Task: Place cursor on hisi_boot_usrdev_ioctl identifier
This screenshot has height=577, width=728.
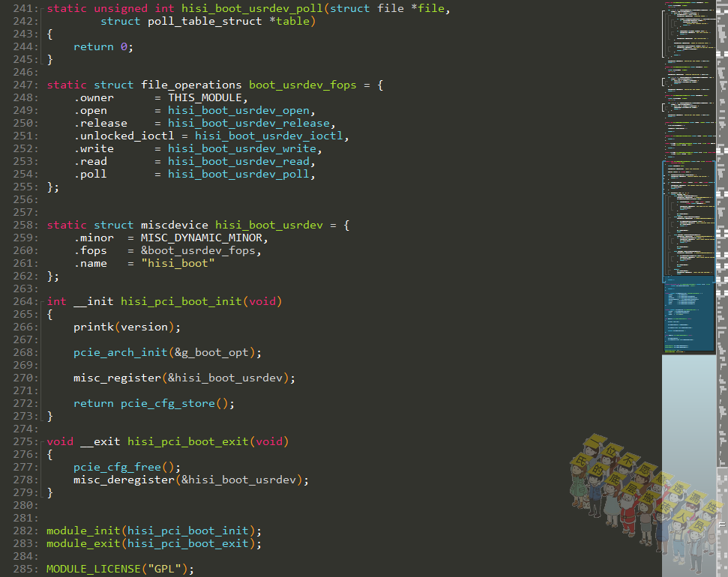Action: pyautogui.click(x=269, y=136)
